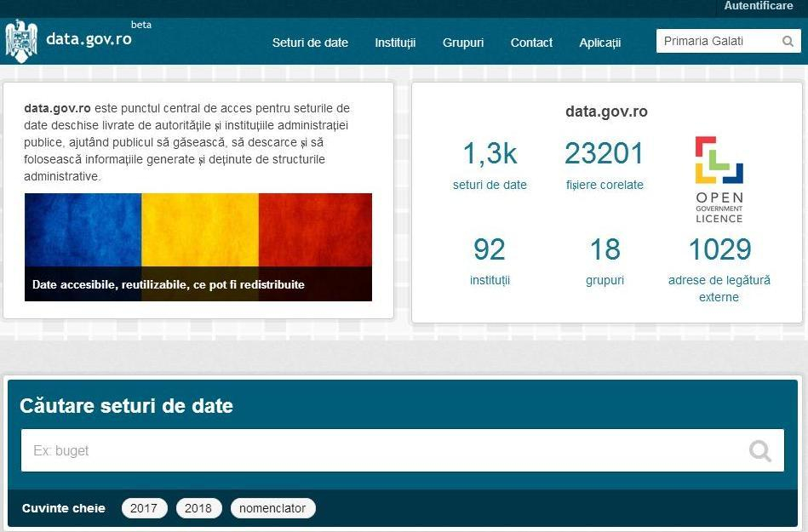Click the Autentificare link
The width and height of the screenshot is (808, 532).
click(x=758, y=6)
